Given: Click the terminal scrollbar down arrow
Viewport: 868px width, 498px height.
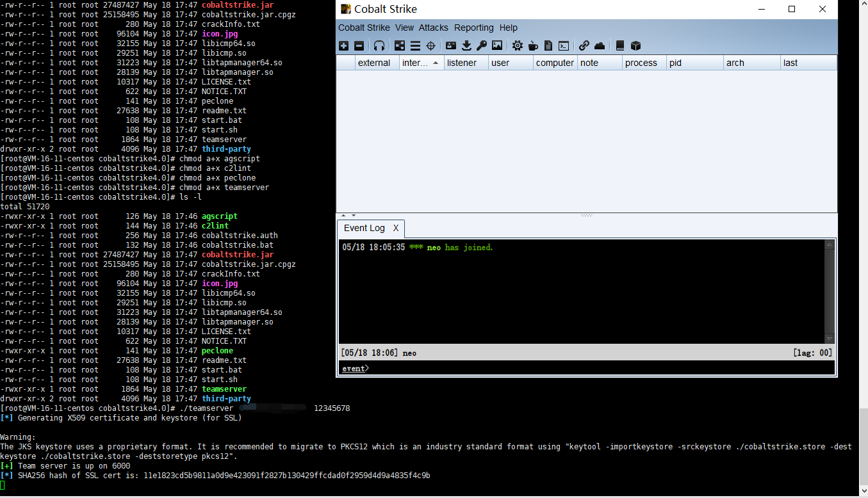Looking at the screenshot, I should [x=864, y=492].
